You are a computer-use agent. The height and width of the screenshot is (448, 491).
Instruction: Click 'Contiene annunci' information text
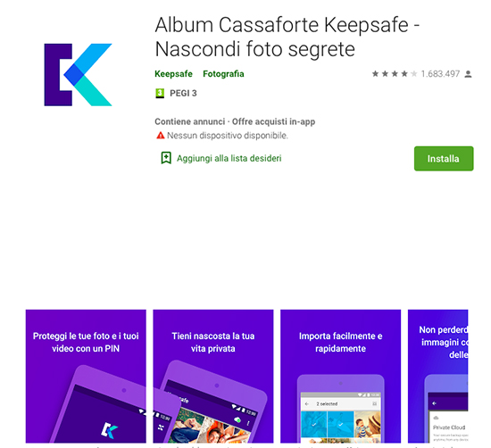pyautogui.click(x=190, y=121)
